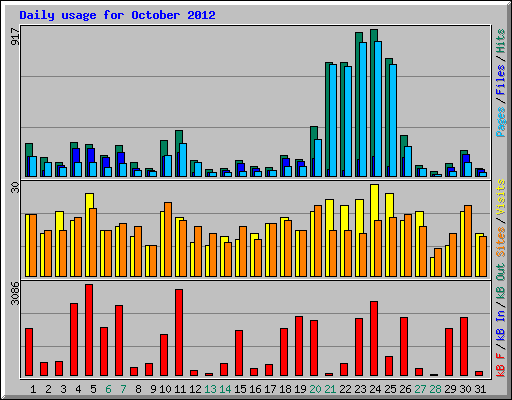
Task: Select day 29 on the x-axis
Action: 450,389
